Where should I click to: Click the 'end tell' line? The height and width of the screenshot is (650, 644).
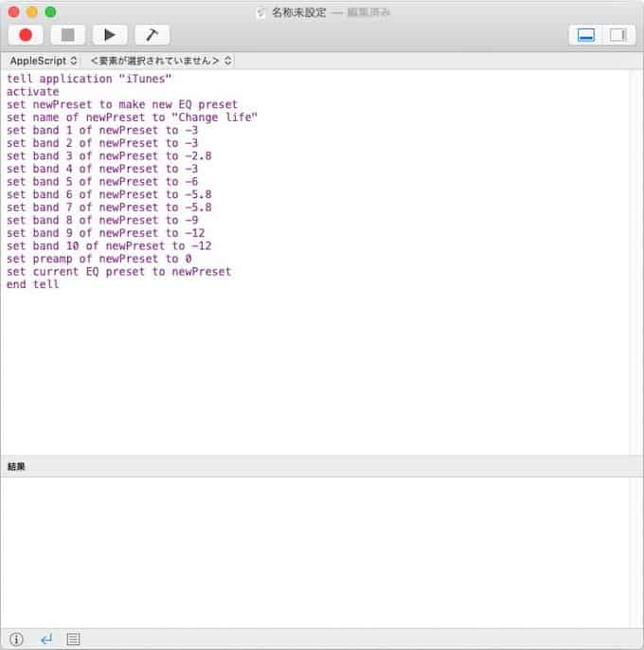[x=33, y=284]
